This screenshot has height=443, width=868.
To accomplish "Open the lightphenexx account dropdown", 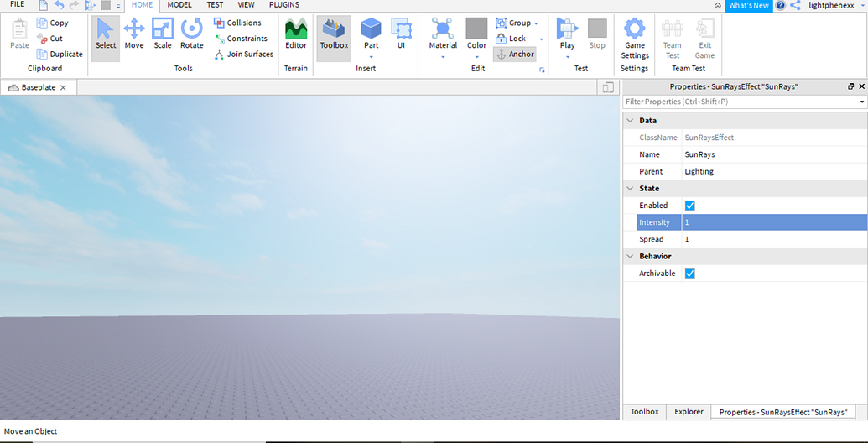I will [x=863, y=6].
